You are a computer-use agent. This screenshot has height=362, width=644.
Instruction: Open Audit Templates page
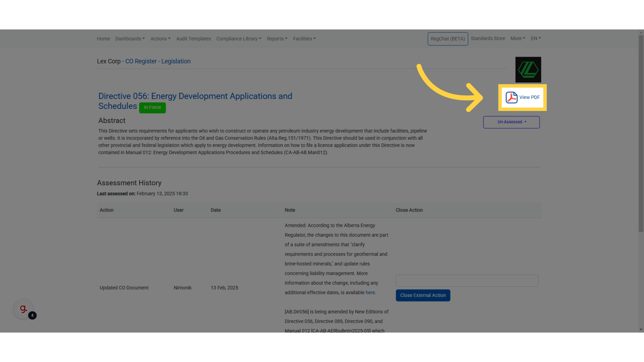194,39
